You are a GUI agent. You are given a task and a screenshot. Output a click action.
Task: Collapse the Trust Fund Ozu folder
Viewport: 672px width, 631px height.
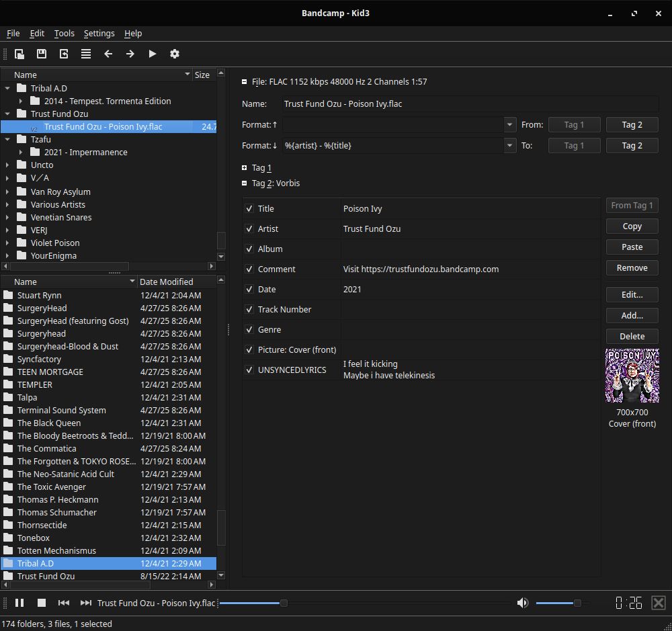(7, 114)
